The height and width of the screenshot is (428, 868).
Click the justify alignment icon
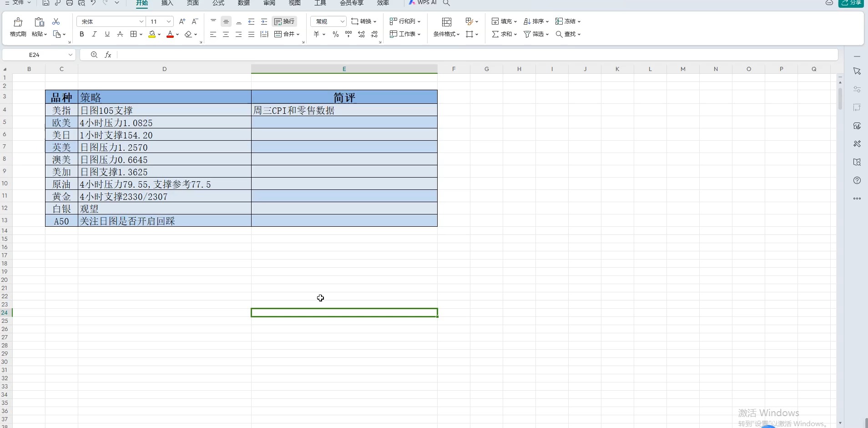click(251, 34)
